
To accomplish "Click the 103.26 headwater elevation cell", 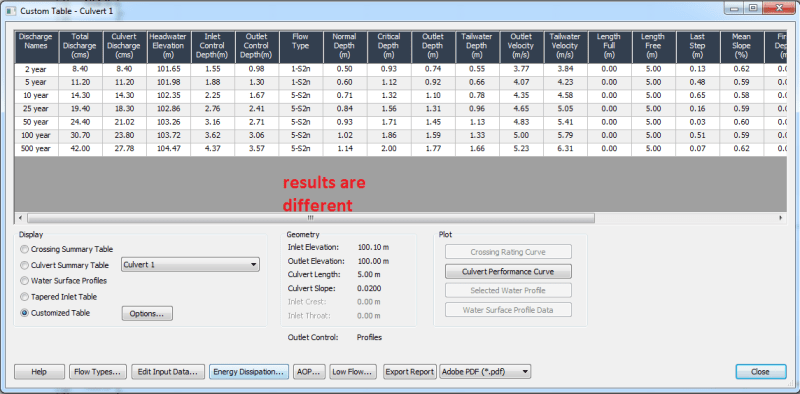I will [169, 122].
